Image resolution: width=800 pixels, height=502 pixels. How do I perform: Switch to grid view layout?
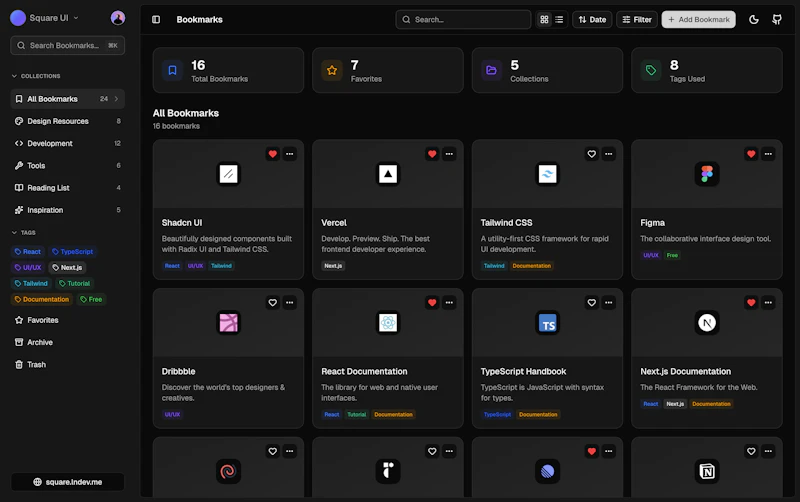coord(544,19)
